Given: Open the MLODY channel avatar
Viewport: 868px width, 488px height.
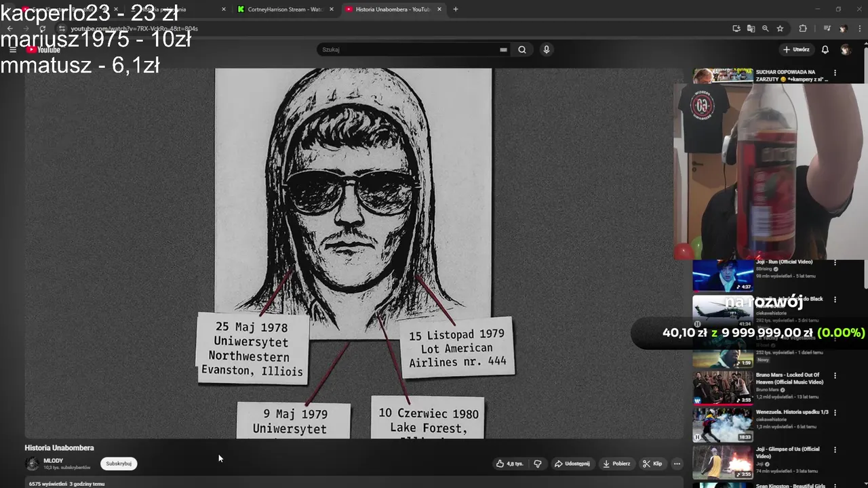Looking at the screenshot, I should [32, 464].
